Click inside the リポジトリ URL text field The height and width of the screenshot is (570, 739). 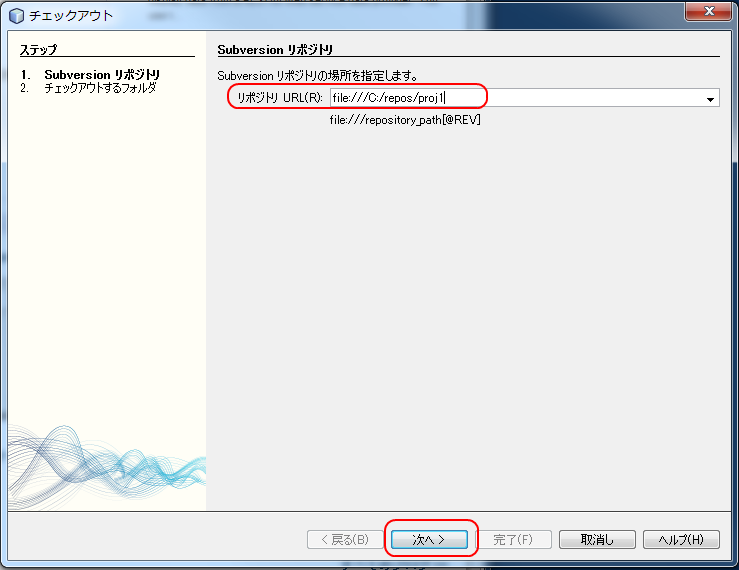point(517,98)
